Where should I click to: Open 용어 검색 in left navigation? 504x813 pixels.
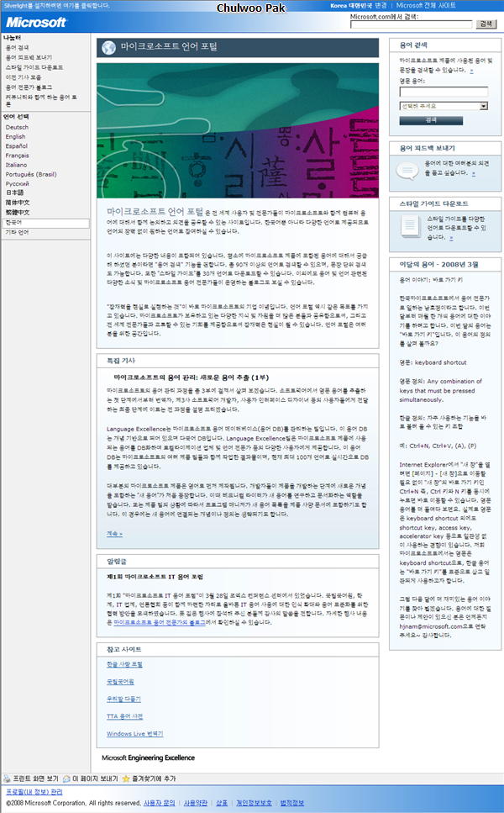click(x=17, y=48)
